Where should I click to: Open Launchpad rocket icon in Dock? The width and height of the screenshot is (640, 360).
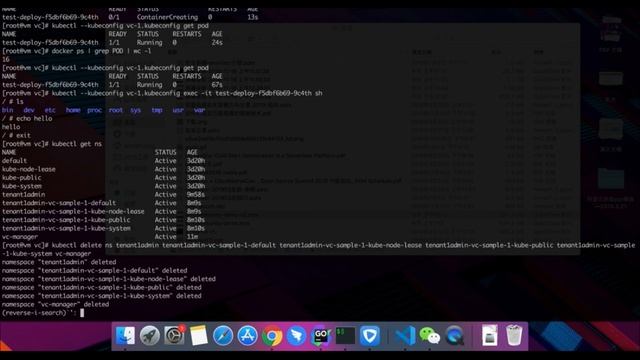click(x=150, y=336)
